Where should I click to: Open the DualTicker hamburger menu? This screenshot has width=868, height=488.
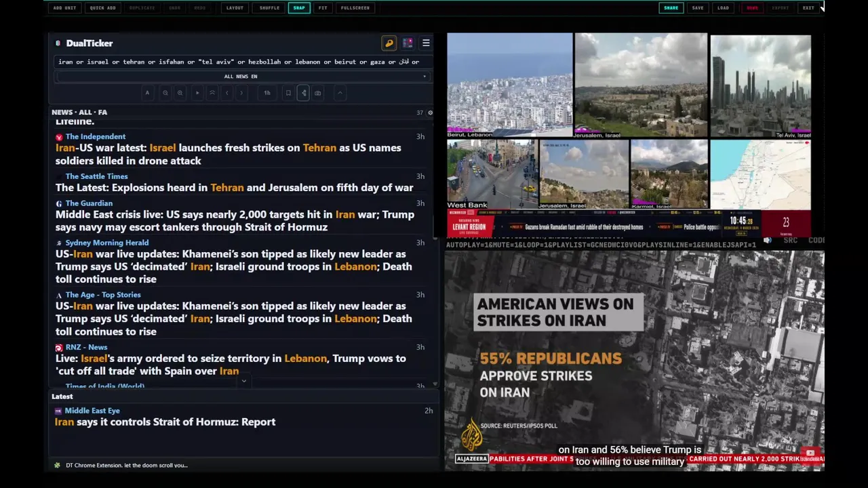426,43
